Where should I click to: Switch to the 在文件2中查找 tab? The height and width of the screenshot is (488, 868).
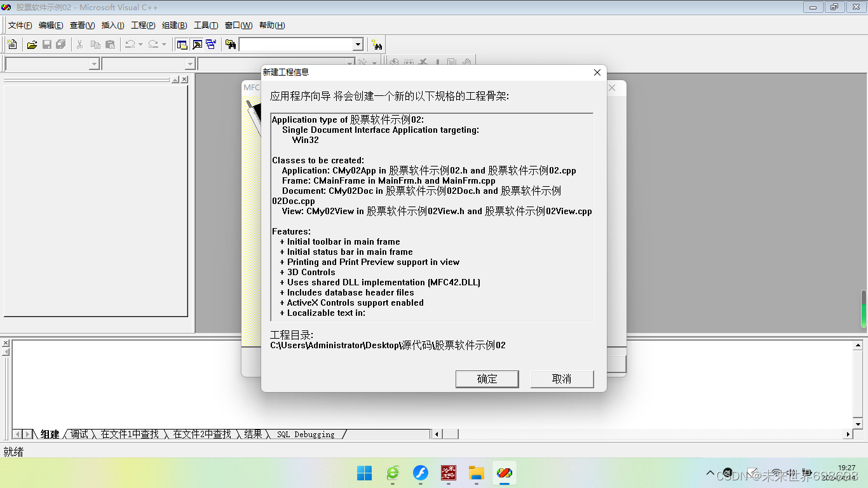pyautogui.click(x=202, y=434)
